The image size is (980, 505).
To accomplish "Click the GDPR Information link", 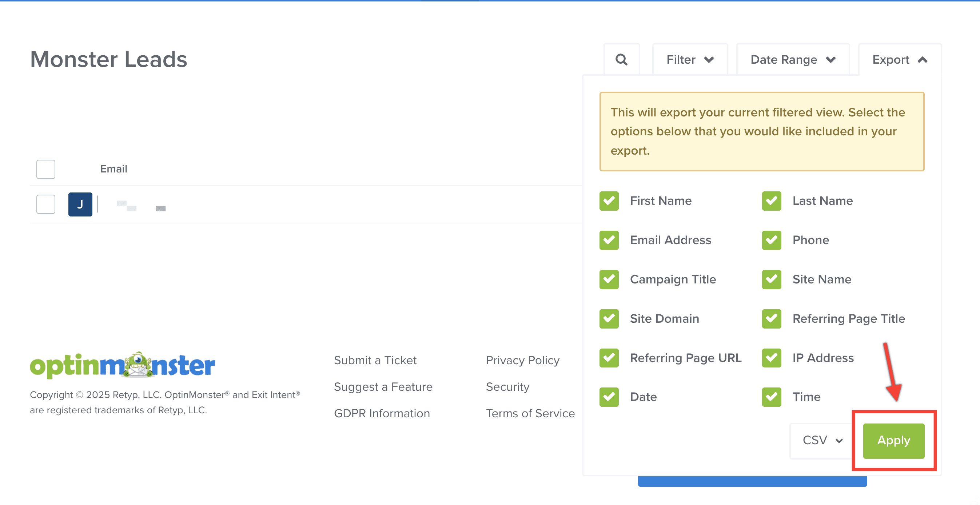I will pyautogui.click(x=382, y=413).
